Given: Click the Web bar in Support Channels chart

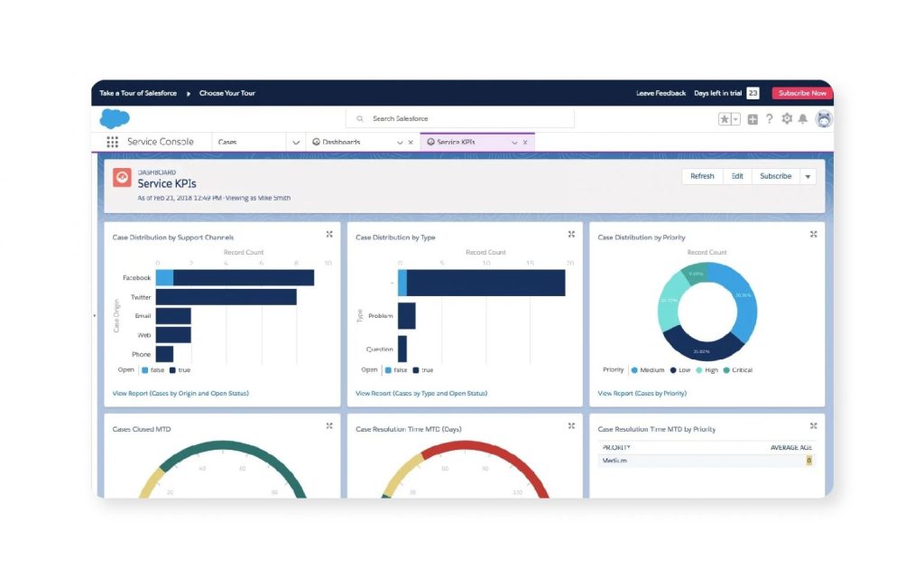Looking at the screenshot, I should coord(173,335).
